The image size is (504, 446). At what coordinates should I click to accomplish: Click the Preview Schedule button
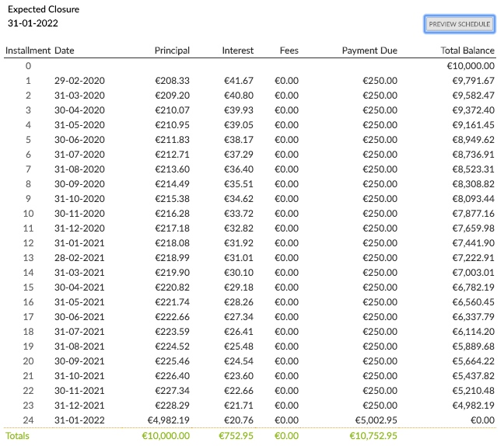[x=460, y=24]
